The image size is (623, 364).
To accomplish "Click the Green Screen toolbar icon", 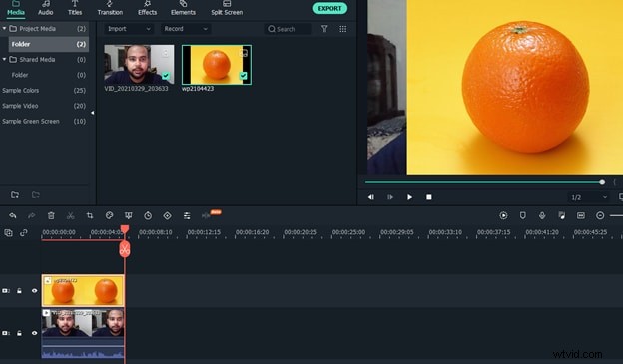I will click(129, 215).
